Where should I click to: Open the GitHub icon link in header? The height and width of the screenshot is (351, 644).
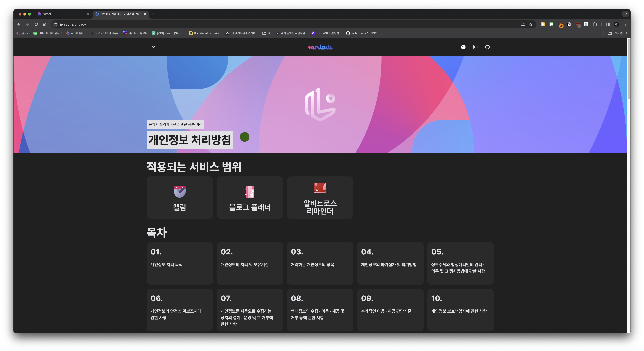pos(487,47)
